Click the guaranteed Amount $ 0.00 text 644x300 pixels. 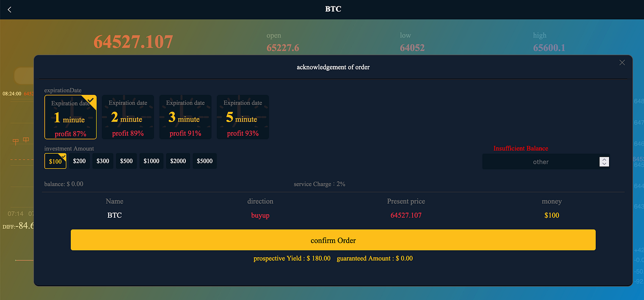pos(375,259)
